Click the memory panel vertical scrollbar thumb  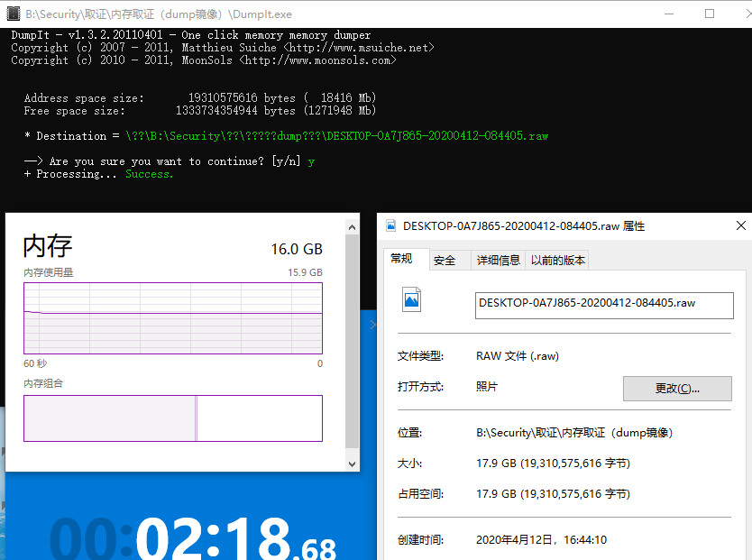tap(352, 341)
